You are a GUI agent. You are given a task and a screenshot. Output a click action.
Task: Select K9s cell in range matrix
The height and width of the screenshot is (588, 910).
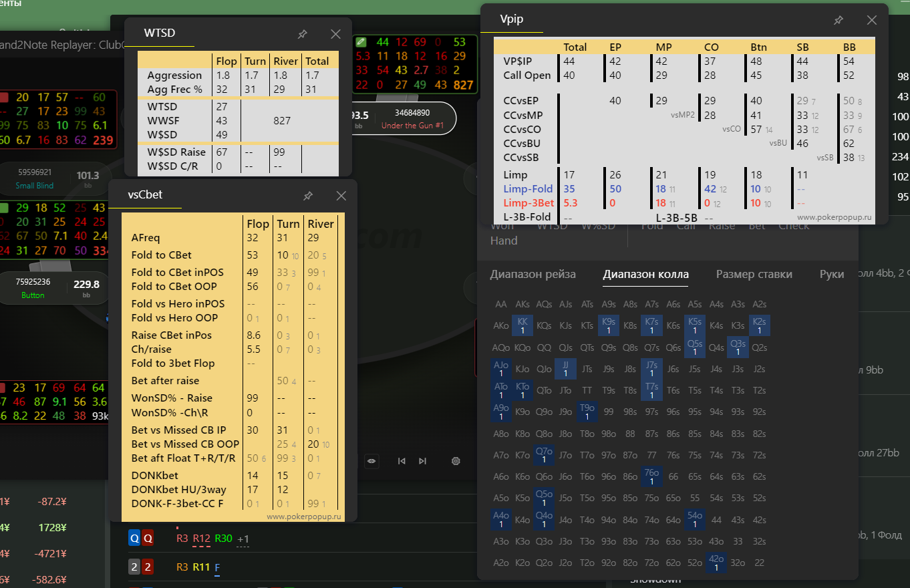click(609, 325)
